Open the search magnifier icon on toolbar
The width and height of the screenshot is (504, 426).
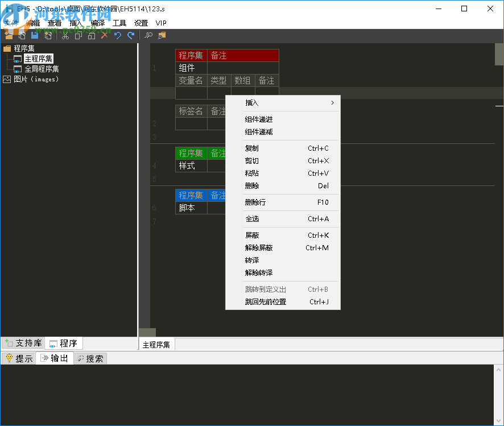tap(148, 35)
